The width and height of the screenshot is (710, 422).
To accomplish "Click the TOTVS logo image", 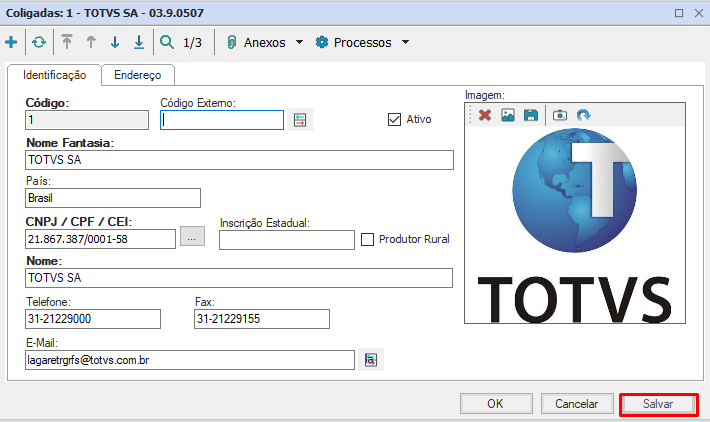I will click(575, 225).
